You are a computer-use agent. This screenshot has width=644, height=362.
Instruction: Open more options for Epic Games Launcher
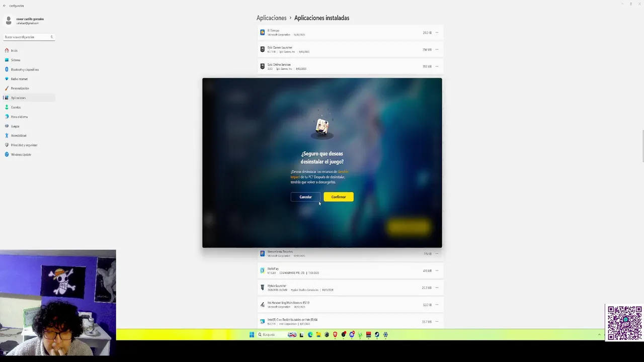tap(437, 49)
